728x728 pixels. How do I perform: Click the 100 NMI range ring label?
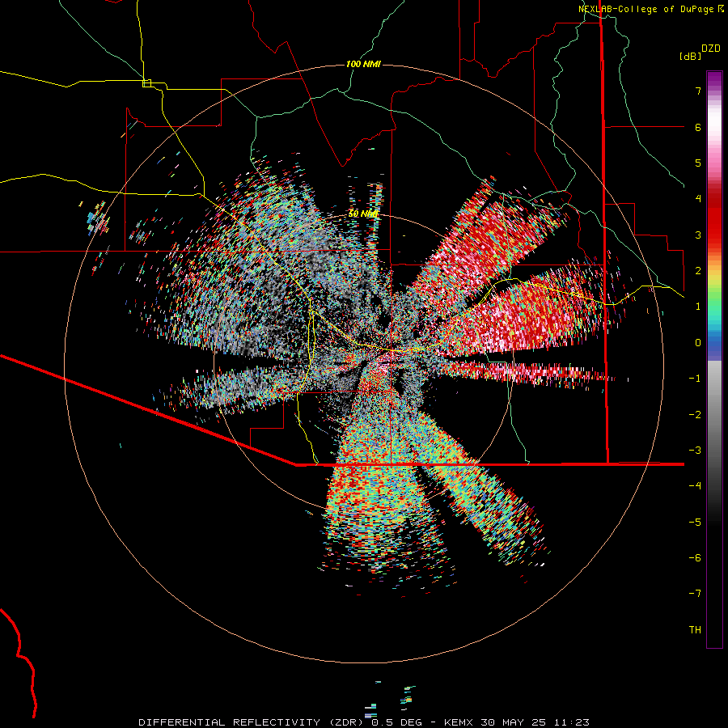click(x=363, y=64)
